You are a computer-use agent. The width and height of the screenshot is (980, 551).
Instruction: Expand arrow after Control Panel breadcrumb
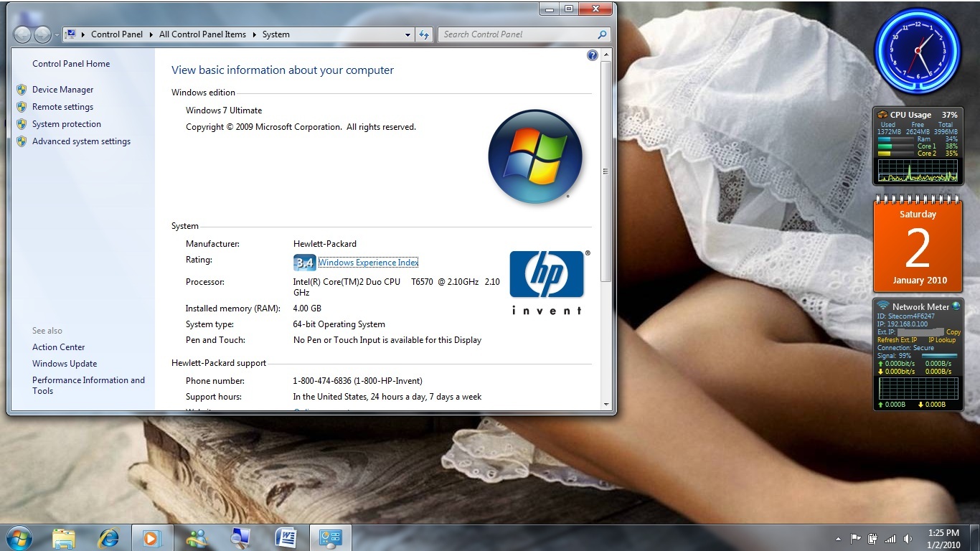pyautogui.click(x=151, y=34)
